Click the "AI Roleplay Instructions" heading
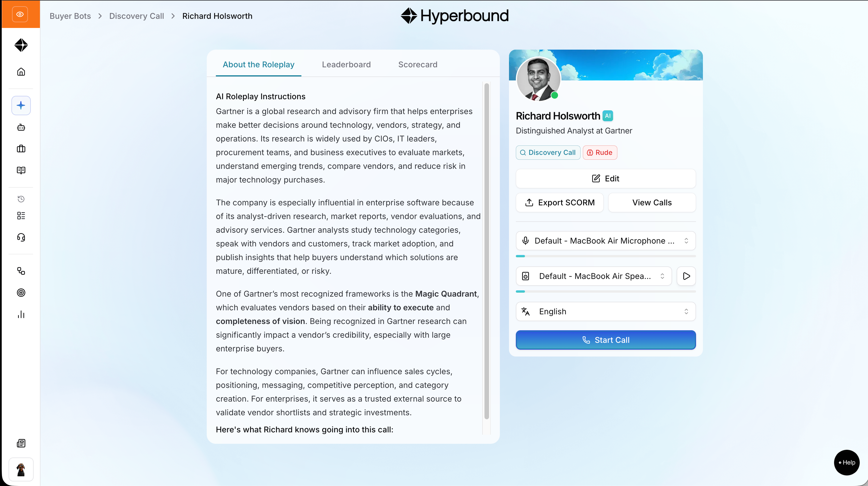Image resolution: width=868 pixels, height=486 pixels. (x=260, y=96)
